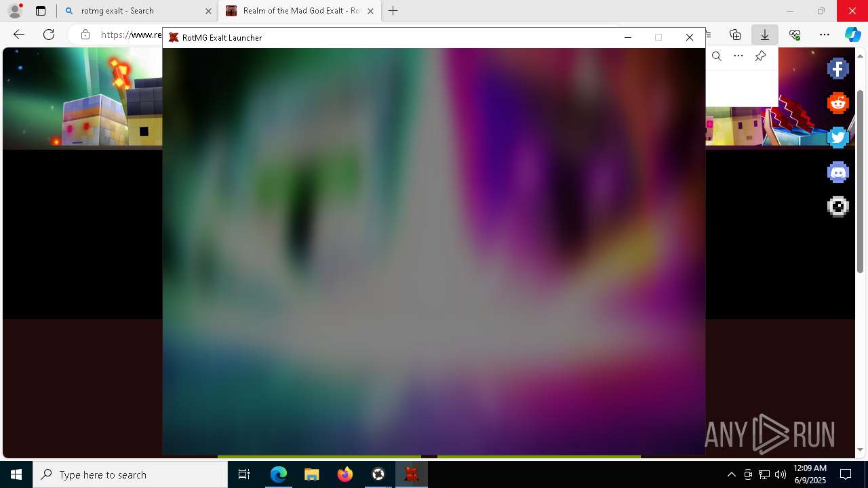The width and height of the screenshot is (868, 488).
Task: Open the taskbar clock showing 12:09 AM
Action: (x=810, y=474)
